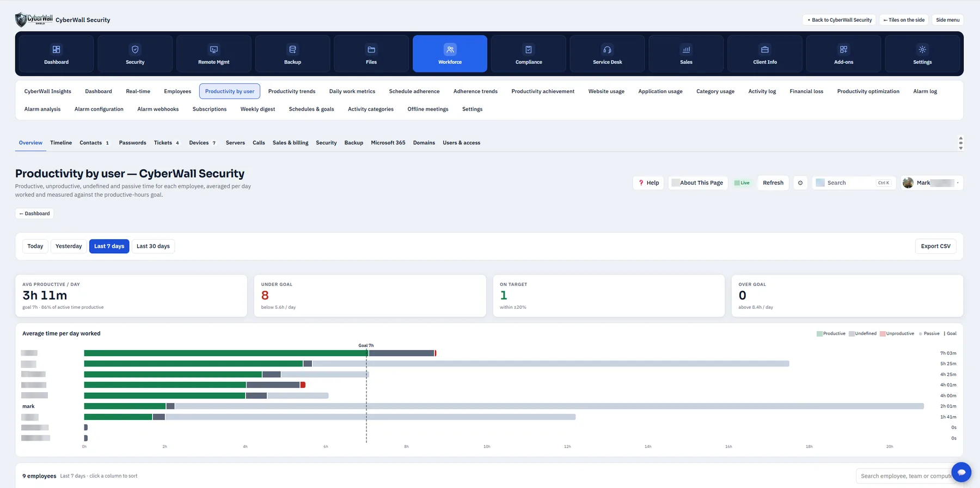Open the Employees sub-tab
Image resolution: width=980 pixels, height=488 pixels.
pos(177,91)
